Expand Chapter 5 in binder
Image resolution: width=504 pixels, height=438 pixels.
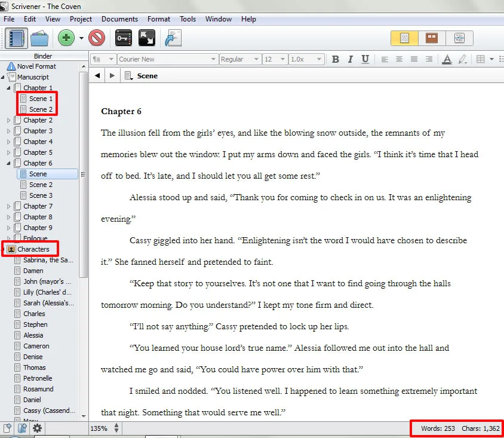coord(9,152)
